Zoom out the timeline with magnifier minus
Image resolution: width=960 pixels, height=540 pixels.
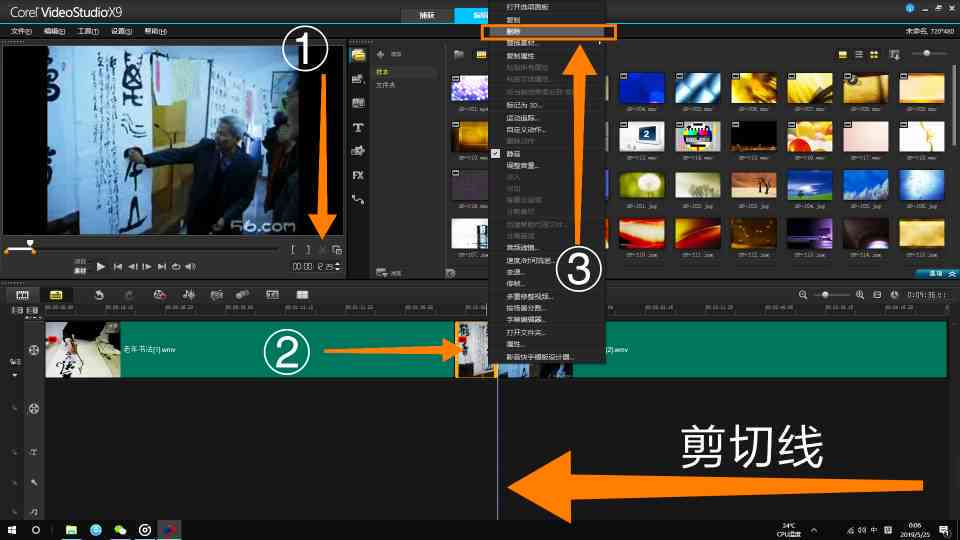(803, 295)
